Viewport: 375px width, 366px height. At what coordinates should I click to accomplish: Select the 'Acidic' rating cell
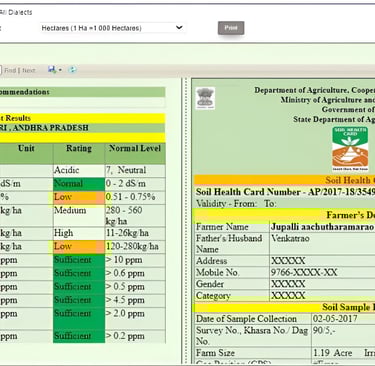click(x=79, y=170)
